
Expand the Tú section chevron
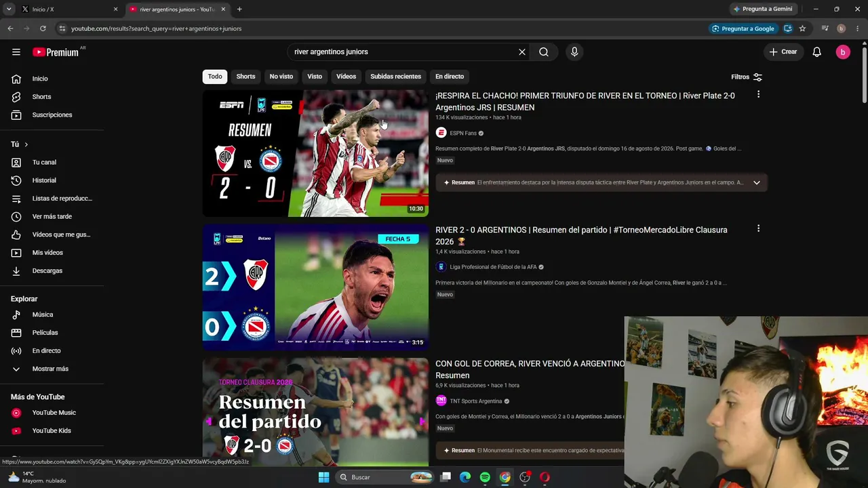coord(26,144)
